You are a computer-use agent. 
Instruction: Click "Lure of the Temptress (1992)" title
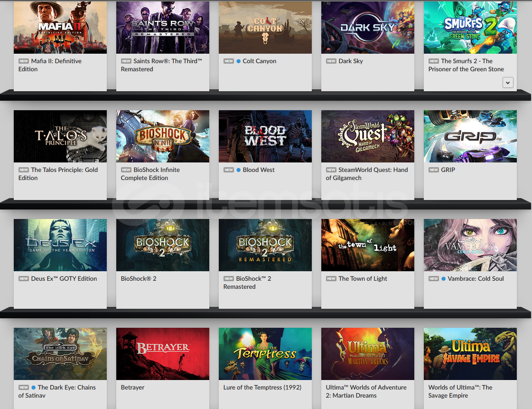(x=262, y=387)
